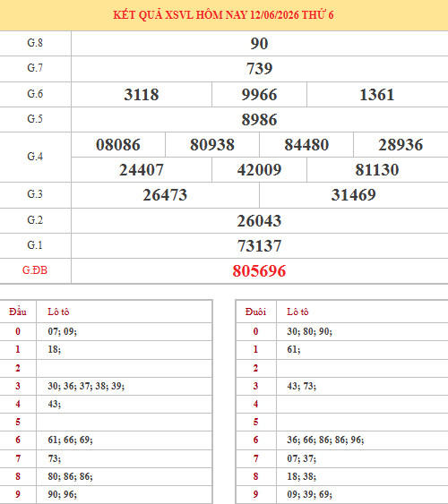
Task: Select Đuôi row 1 value '61;'
Action: pyautogui.click(x=294, y=349)
